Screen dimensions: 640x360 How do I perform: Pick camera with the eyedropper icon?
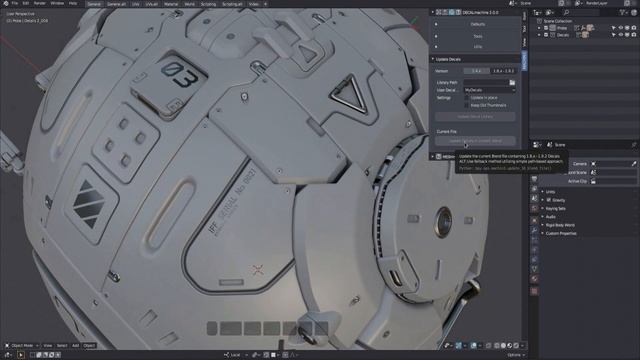pyautogui.click(x=634, y=164)
